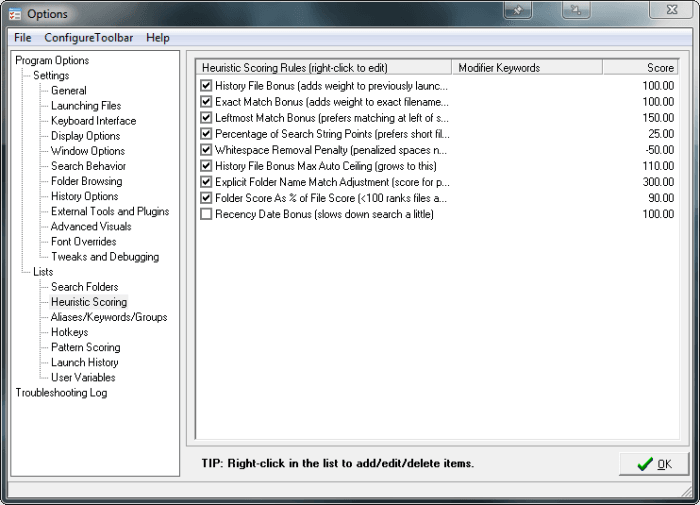The image size is (700, 505).
Task: Open the File menu
Action: [23, 38]
